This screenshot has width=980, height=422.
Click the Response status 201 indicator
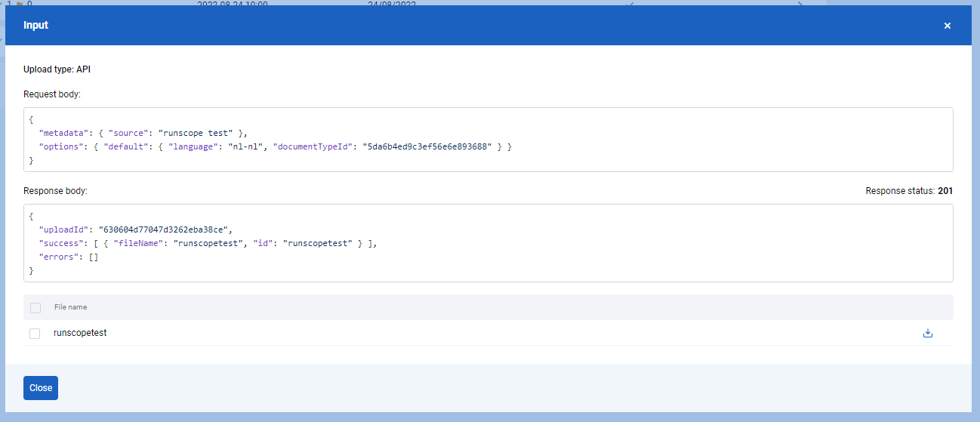coord(909,191)
